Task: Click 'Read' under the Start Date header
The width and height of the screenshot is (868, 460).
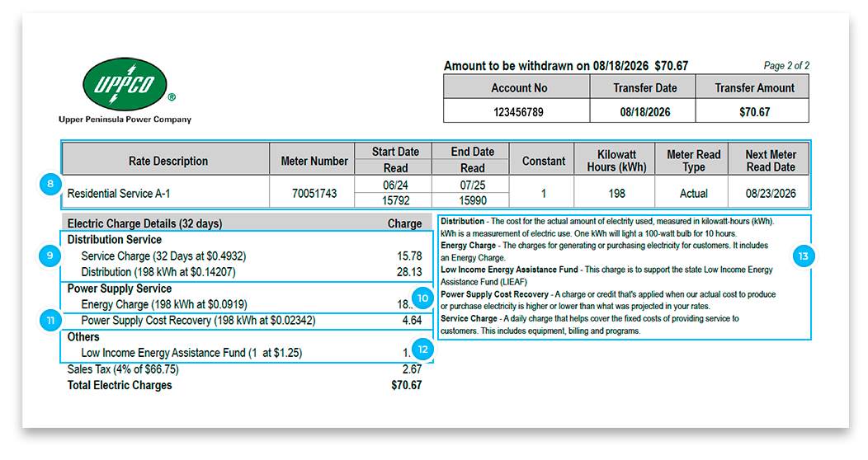Action: tap(395, 167)
